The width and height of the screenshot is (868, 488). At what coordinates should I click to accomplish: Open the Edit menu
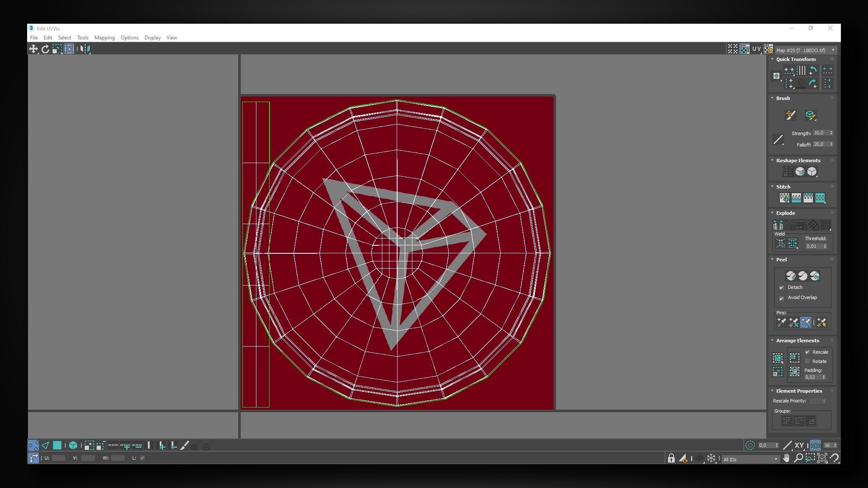click(x=48, y=38)
